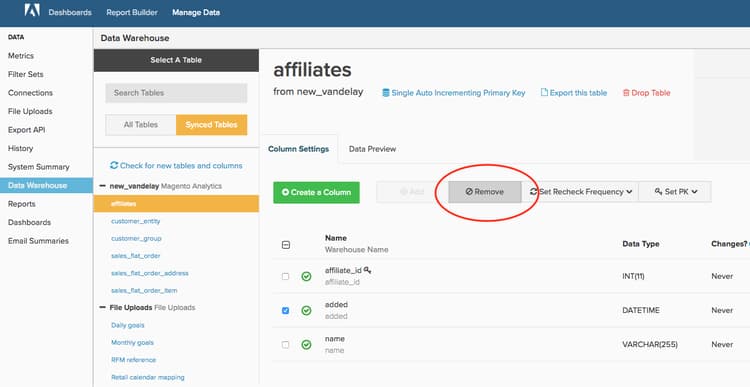This screenshot has width=750, height=387.
Task: Click the INT(11) data type cell
Action: pos(633,276)
